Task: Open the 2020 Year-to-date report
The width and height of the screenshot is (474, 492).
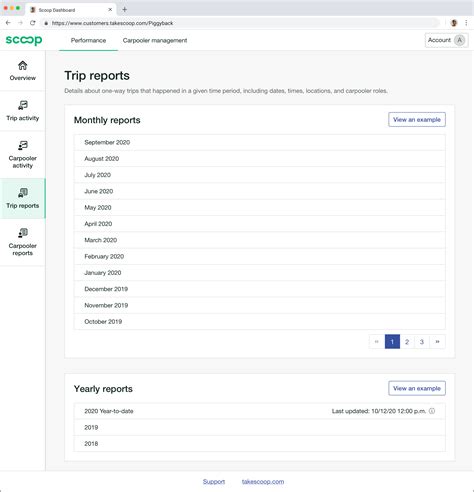Action: point(260,411)
